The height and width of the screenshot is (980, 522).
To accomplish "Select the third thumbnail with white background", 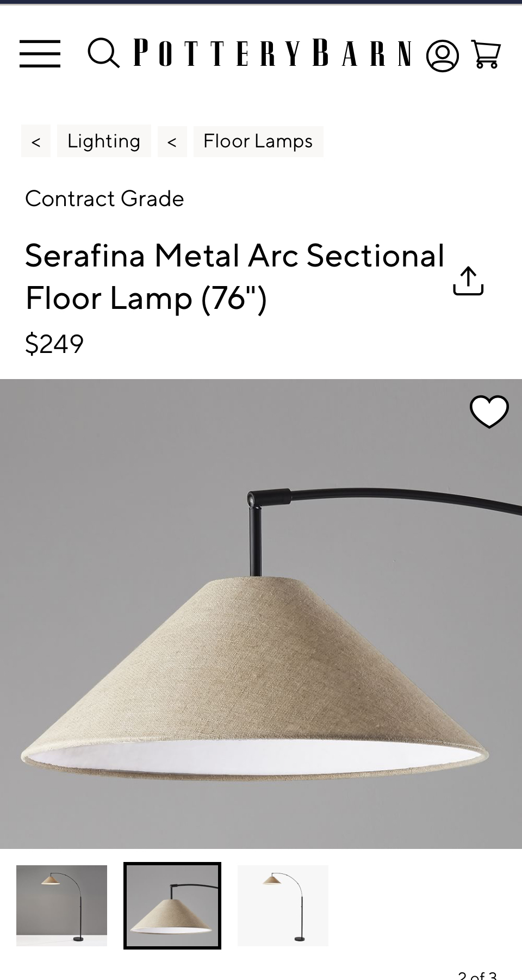I will coord(283,905).
